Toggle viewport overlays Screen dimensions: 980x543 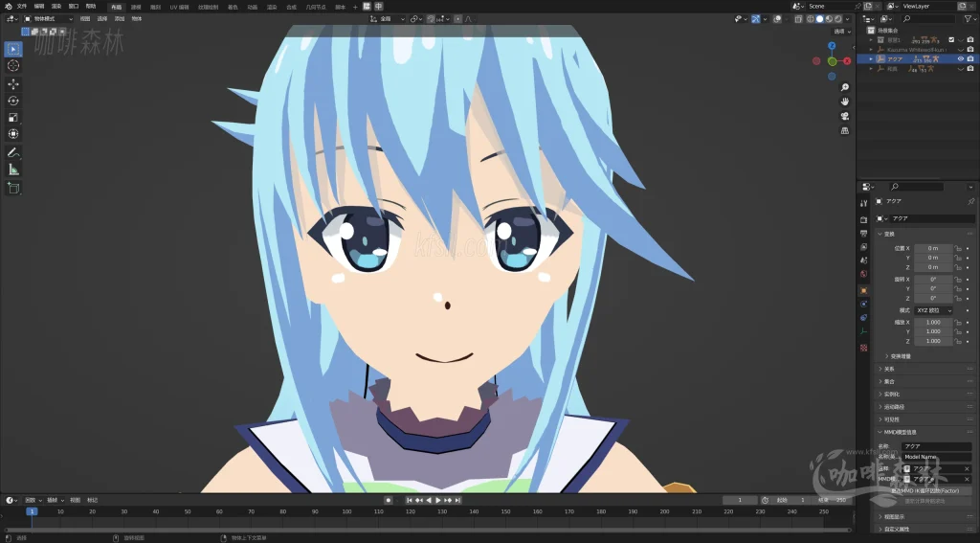coord(777,19)
